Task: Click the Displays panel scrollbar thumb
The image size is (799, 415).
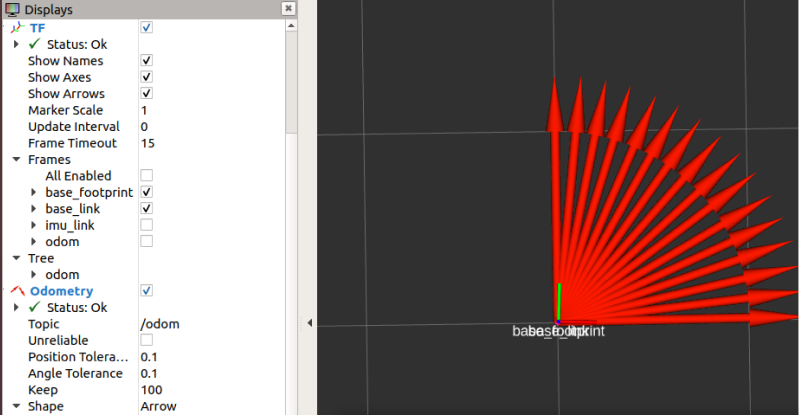Action: [291, 83]
